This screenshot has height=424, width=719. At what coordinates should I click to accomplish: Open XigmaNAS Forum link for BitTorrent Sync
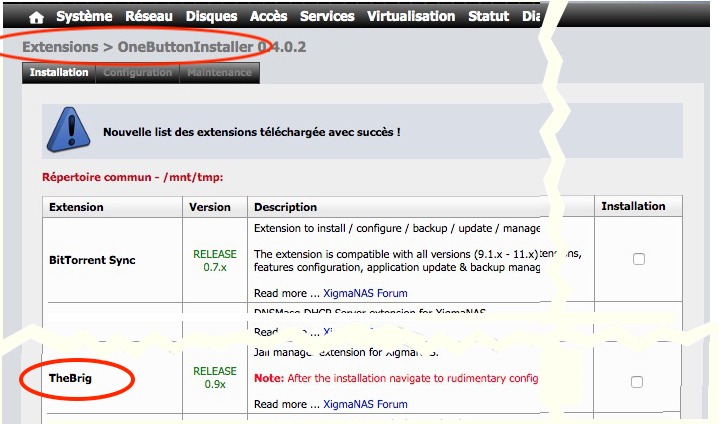(x=365, y=294)
